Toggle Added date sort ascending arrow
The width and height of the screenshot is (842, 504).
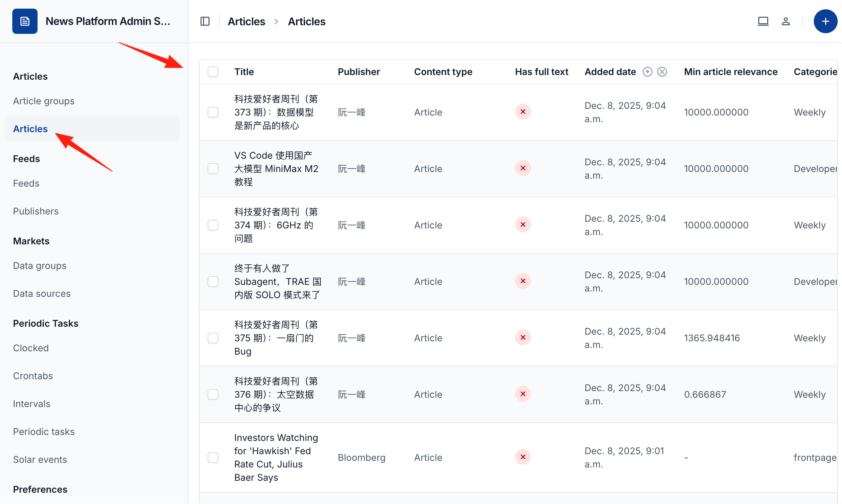pos(647,72)
